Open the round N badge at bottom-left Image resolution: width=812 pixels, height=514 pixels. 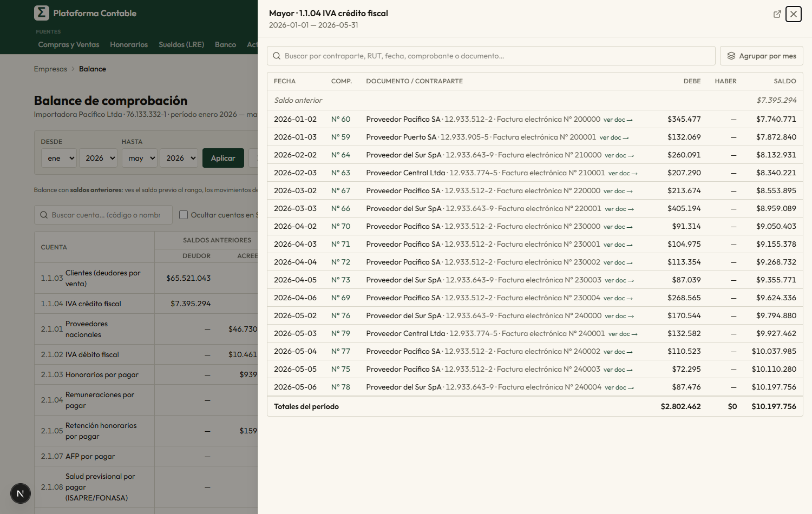(21, 493)
